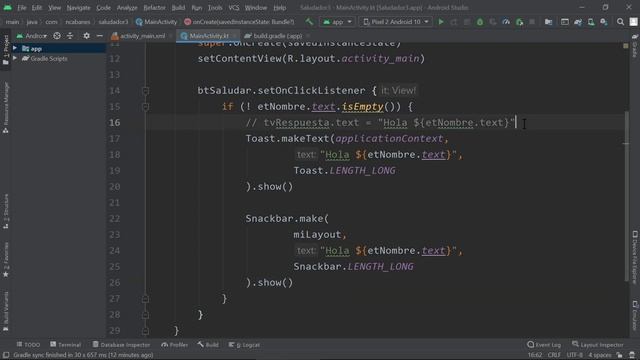Image resolution: width=640 pixels, height=360 pixels.
Task: Click Select Opened File target icon in Project panel
Action: tap(57, 36)
